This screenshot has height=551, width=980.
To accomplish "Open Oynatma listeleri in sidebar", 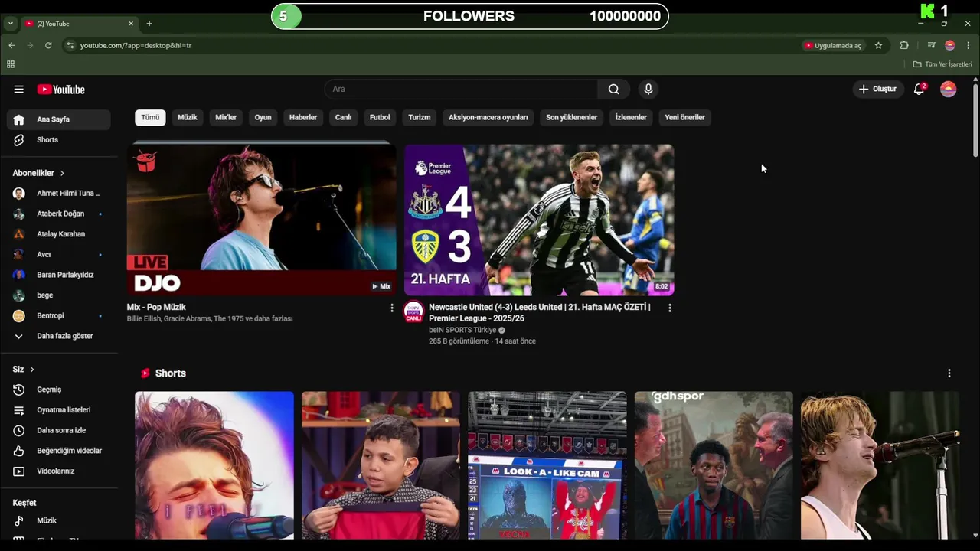I will (x=59, y=410).
